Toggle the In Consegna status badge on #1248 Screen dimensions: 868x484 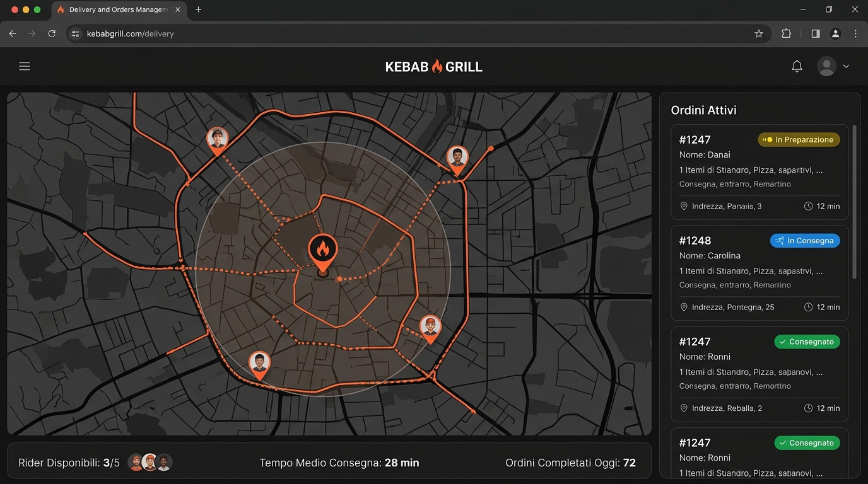805,240
